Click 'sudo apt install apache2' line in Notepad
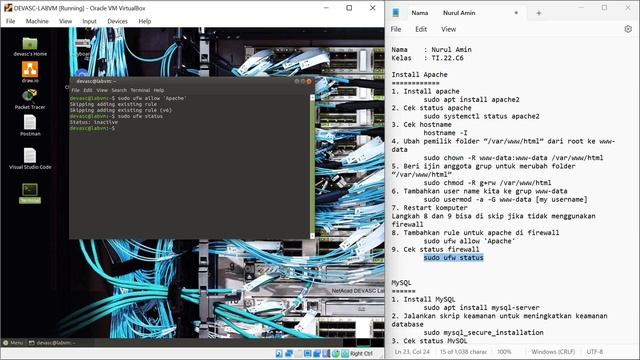640x360 pixels. (471, 100)
